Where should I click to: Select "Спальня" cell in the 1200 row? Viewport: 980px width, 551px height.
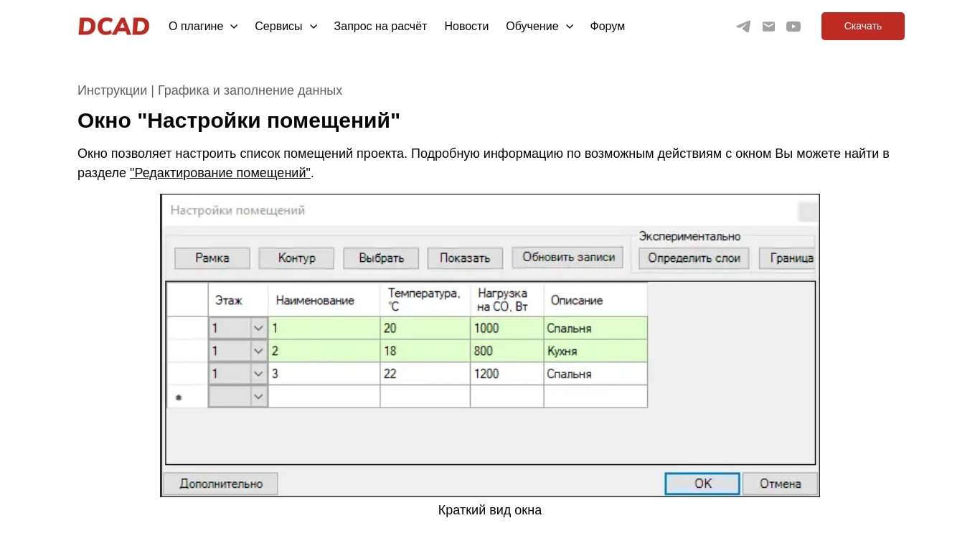click(x=595, y=374)
